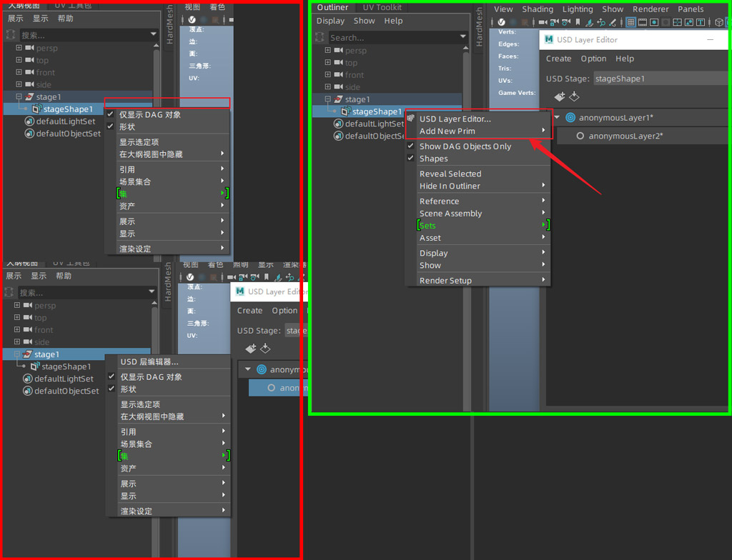Switch to UV Toolkit tab

[x=382, y=7]
